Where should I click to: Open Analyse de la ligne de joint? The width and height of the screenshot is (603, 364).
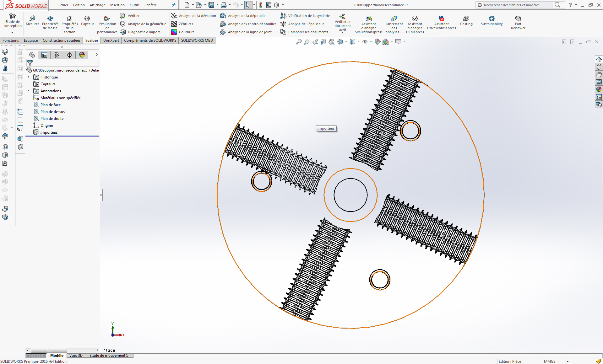246,32
